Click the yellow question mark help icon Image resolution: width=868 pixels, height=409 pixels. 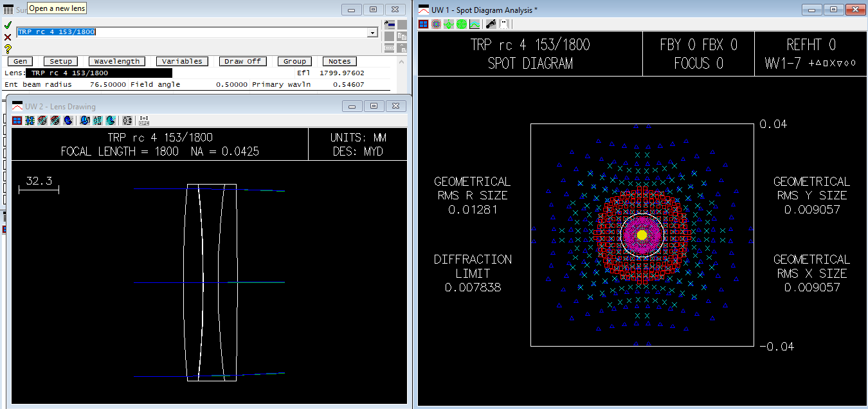pos(8,48)
